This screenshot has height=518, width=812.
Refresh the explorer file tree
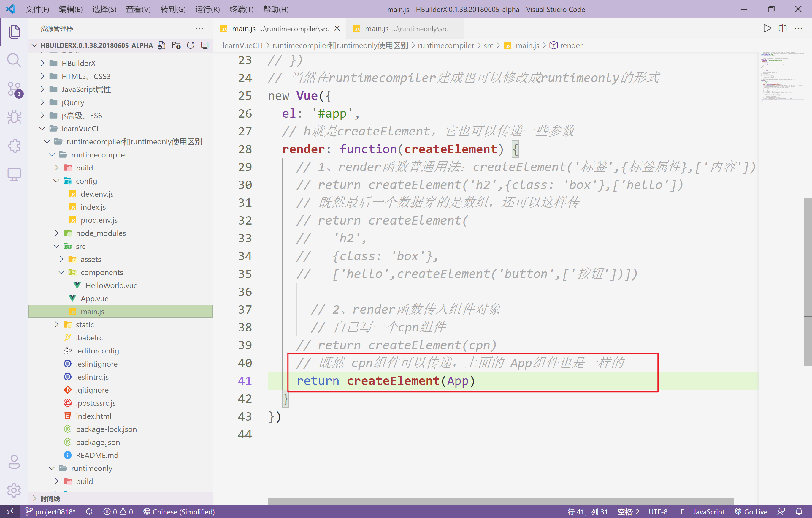coord(191,45)
